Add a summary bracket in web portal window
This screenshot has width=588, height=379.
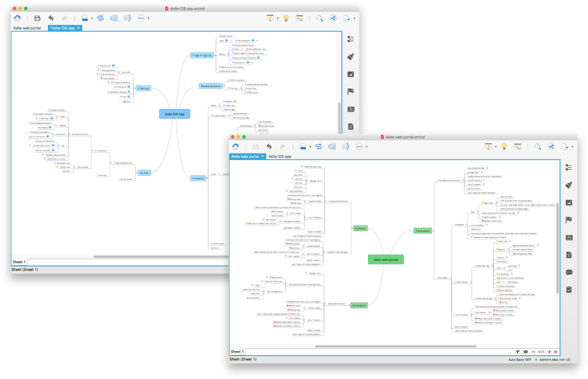coord(345,146)
